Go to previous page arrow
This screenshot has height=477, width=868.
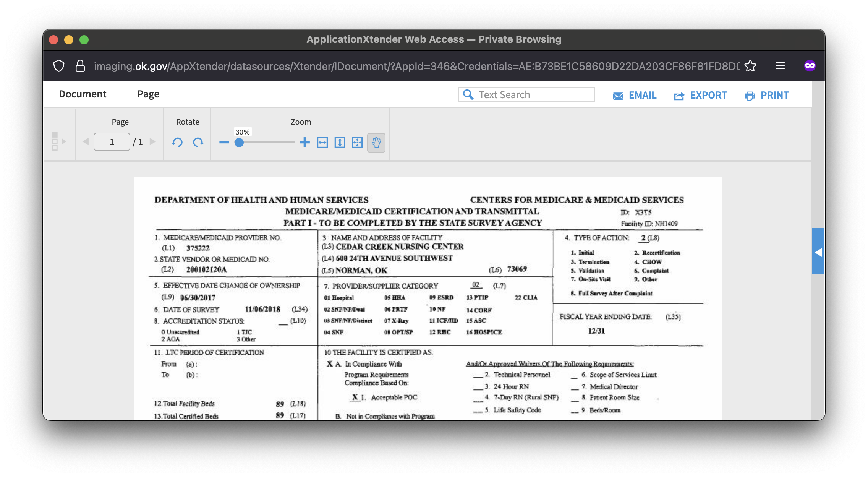pos(86,142)
